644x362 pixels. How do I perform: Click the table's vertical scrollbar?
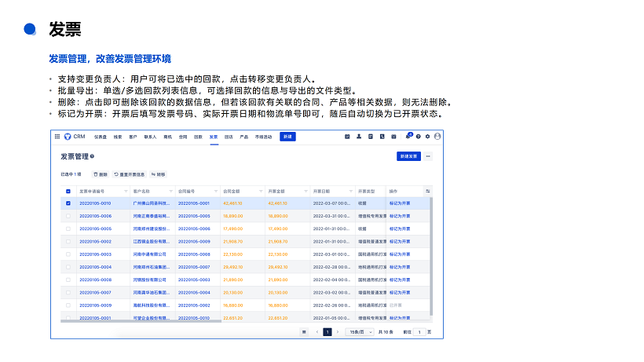click(x=431, y=257)
